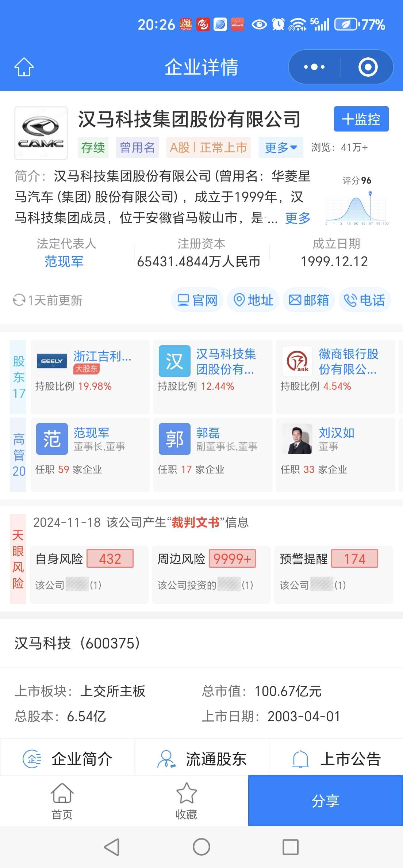Click the blue 分享 share button
This screenshot has width=403, height=868.
point(326,800)
